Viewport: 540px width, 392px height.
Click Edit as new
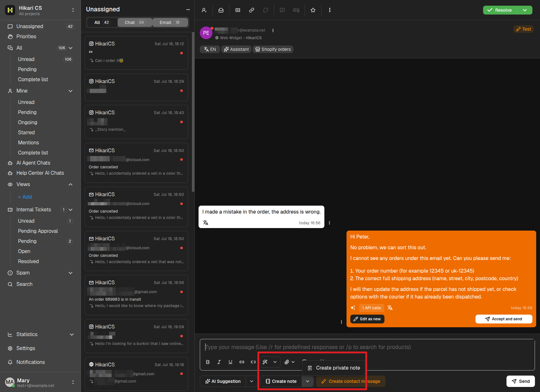[x=367, y=319]
